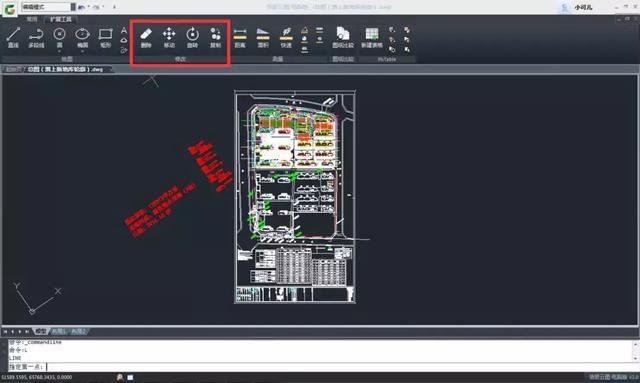Select the Rotate tool

(192, 38)
